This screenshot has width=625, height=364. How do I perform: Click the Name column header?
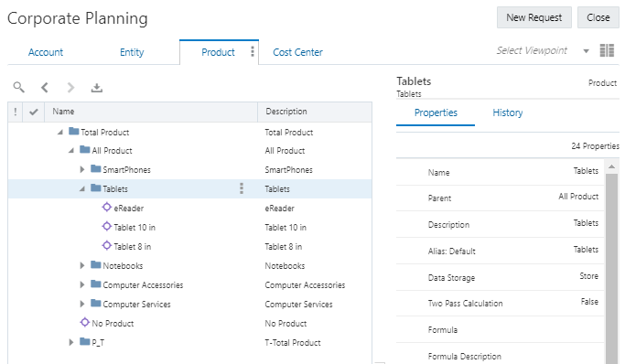[x=151, y=112]
